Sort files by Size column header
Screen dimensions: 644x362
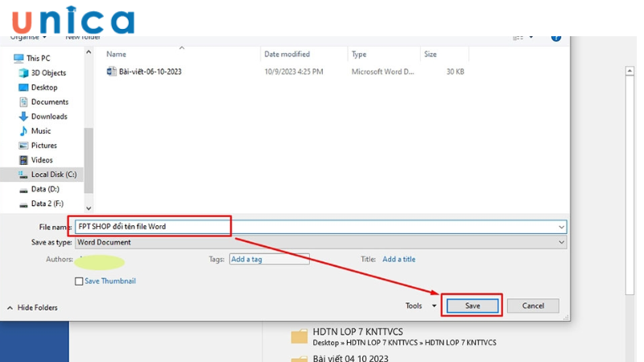click(x=431, y=54)
